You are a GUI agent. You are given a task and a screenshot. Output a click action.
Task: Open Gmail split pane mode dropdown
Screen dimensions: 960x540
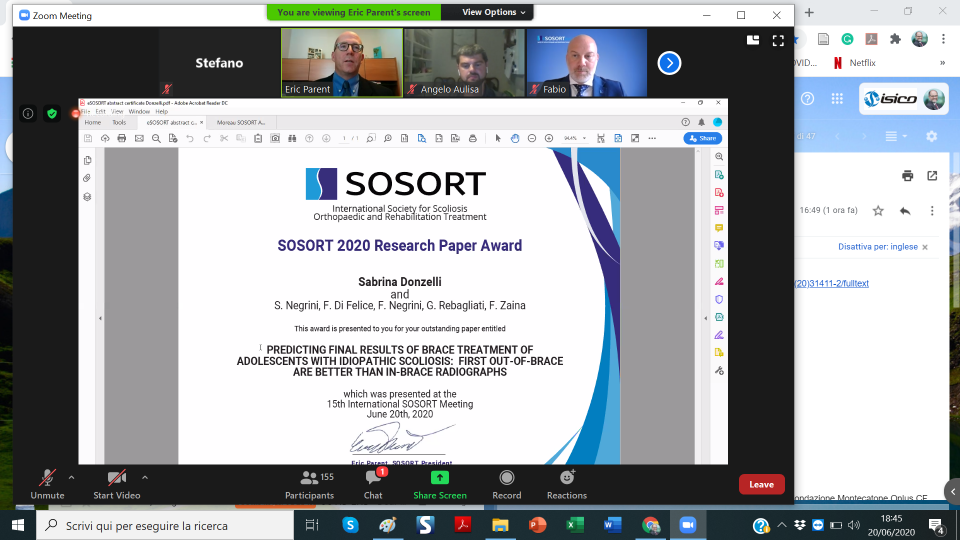(896, 136)
